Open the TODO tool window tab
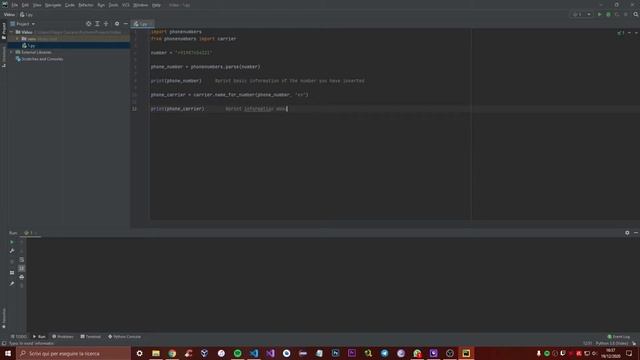The image size is (640, 360). pyautogui.click(x=19, y=337)
